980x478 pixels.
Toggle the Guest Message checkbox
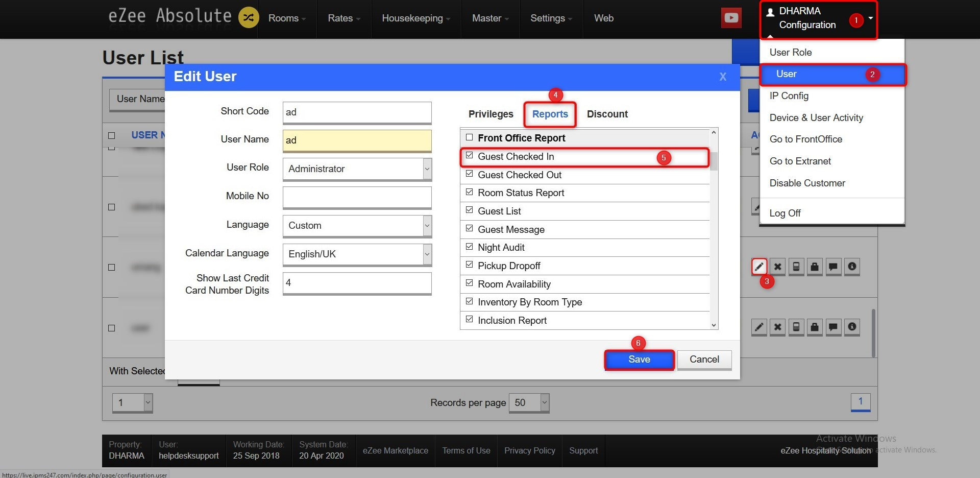[x=469, y=229]
